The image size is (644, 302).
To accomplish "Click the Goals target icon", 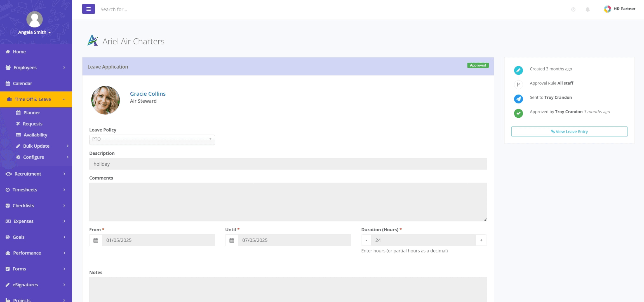I will [8, 237].
